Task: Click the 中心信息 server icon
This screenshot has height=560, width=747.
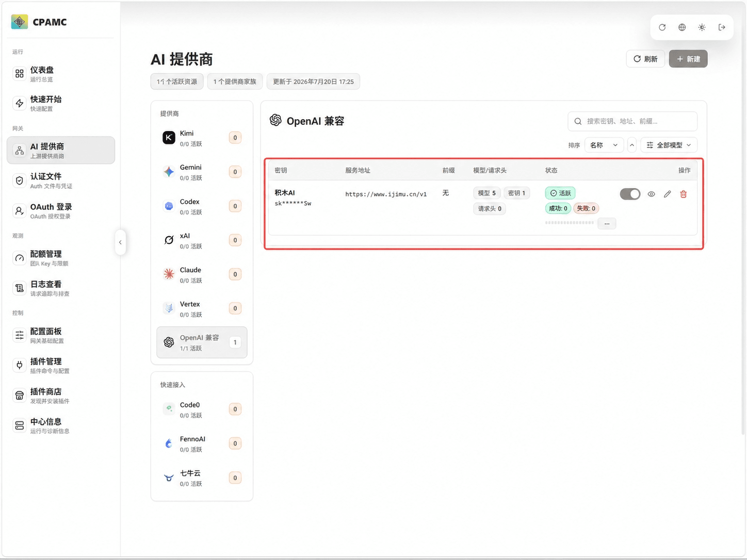Action: pyautogui.click(x=20, y=425)
